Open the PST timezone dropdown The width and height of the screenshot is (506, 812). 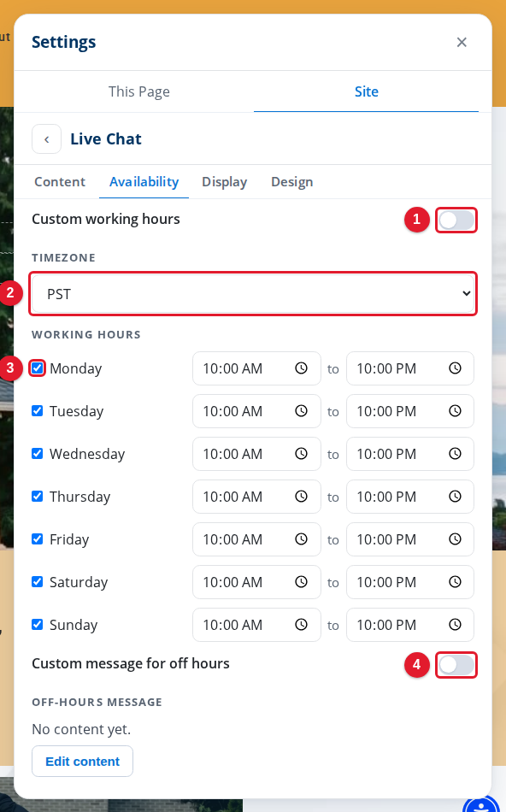(x=253, y=294)
